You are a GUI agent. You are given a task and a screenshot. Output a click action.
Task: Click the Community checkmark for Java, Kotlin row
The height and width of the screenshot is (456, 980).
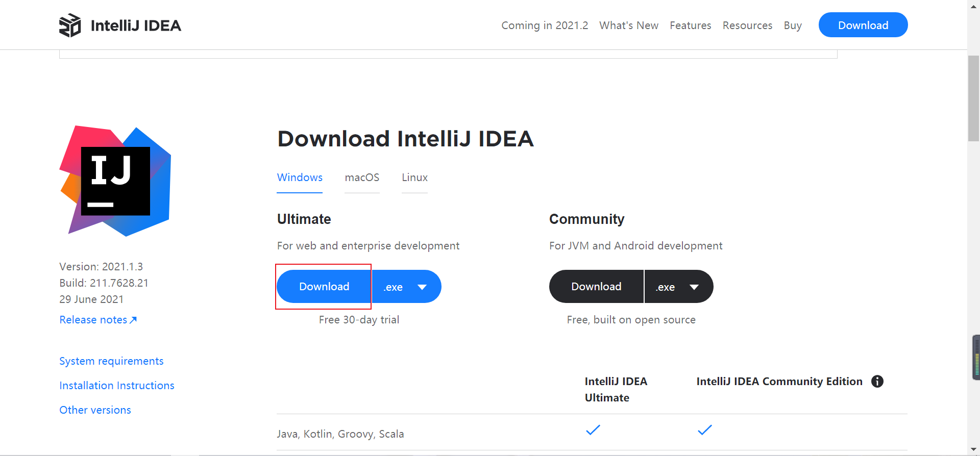[x=704, y=430]
